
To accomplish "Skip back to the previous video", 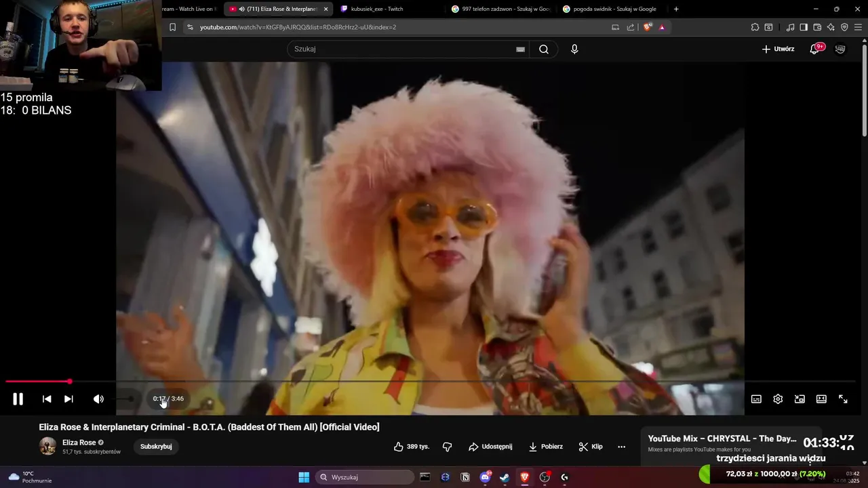I will pyautogui.click(x=47, y=399).
